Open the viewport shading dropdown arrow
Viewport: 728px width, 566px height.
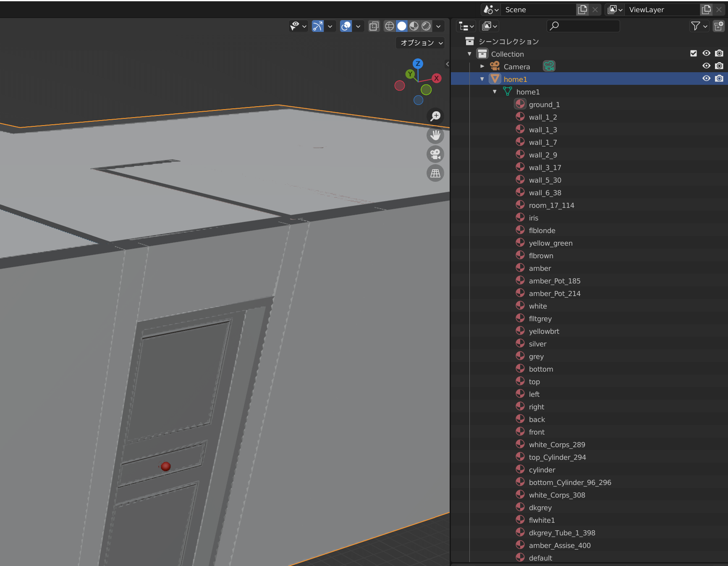pos(438,26)
